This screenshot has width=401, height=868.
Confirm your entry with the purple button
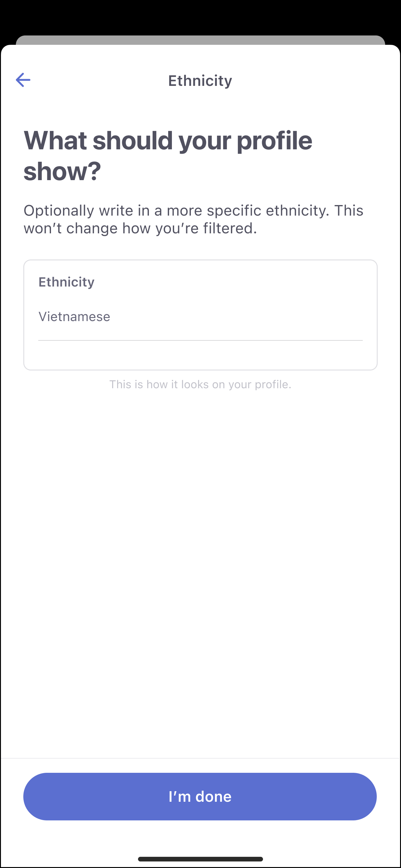[200, 796]
